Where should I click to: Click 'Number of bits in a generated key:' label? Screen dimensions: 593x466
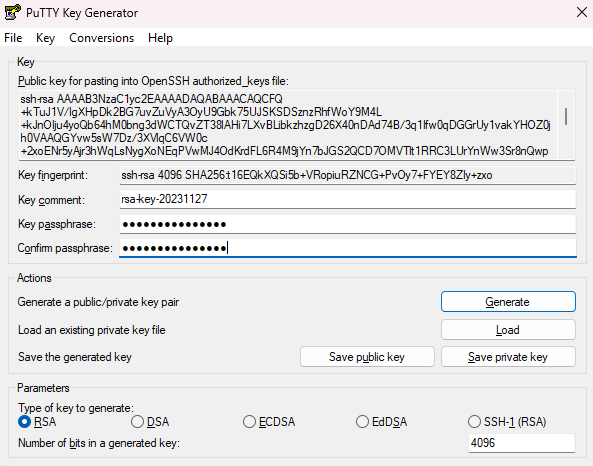pos(99,443)
